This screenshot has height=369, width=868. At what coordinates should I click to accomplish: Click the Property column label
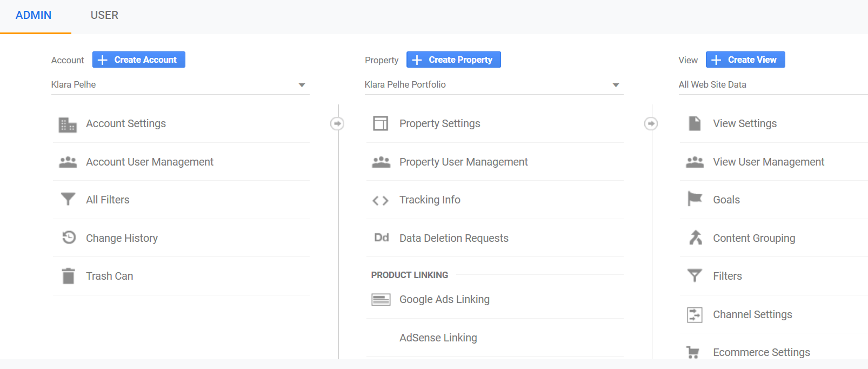click(x=382, y=60)
